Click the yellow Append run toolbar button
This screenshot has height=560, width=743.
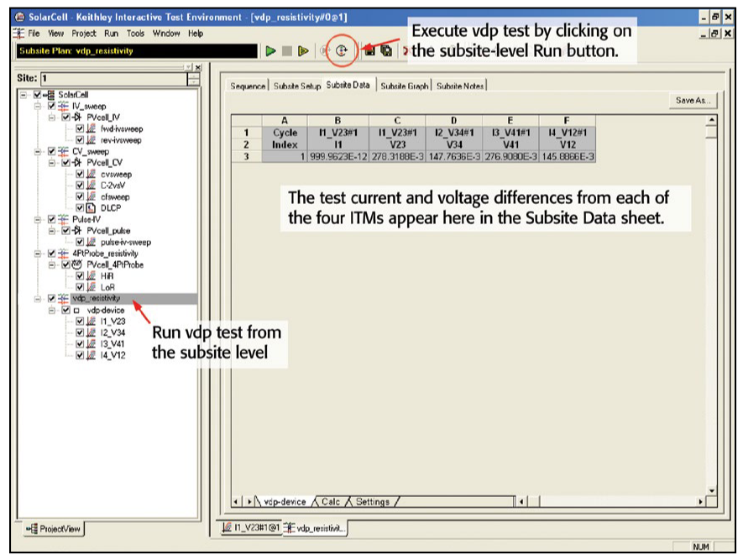point(301,51)
